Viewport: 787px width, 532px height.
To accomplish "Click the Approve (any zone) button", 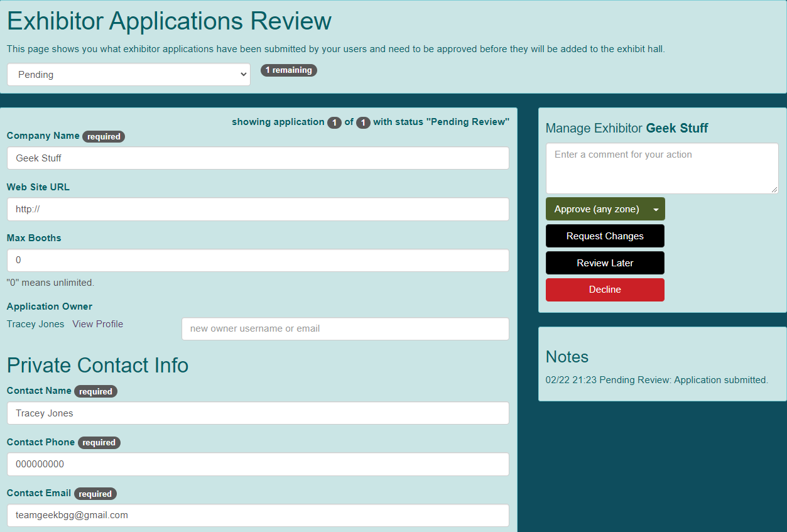I will (x=597, y=209).
